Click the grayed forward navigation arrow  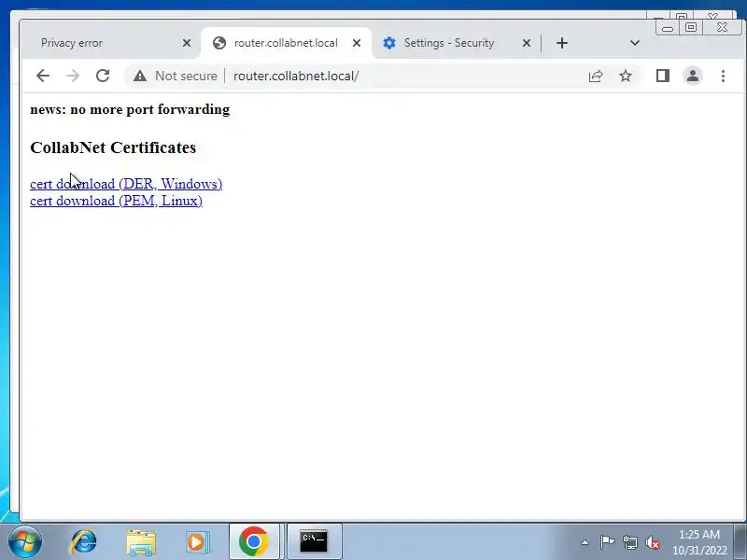point(73,76)
